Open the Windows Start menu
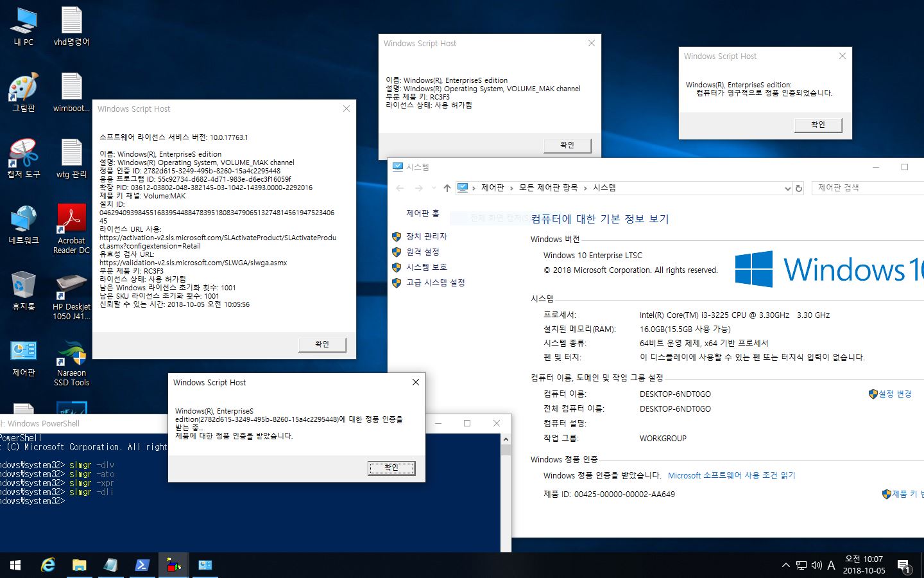The image size is (924, 578). pos(15,565)
